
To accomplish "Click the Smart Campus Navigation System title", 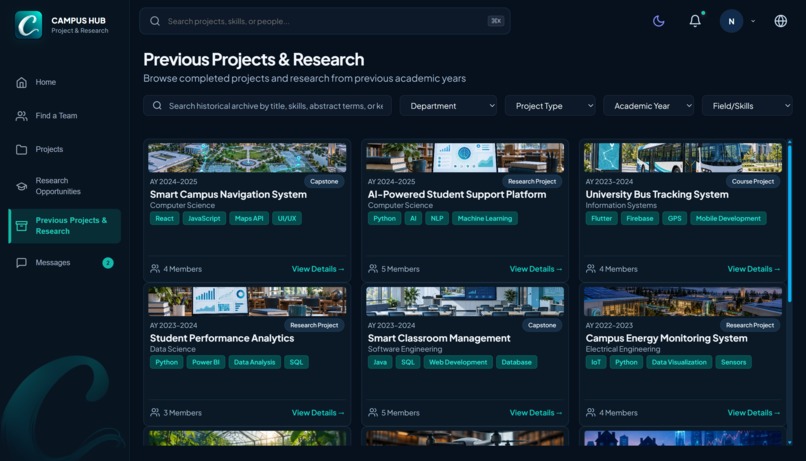I will coord(228,194).
